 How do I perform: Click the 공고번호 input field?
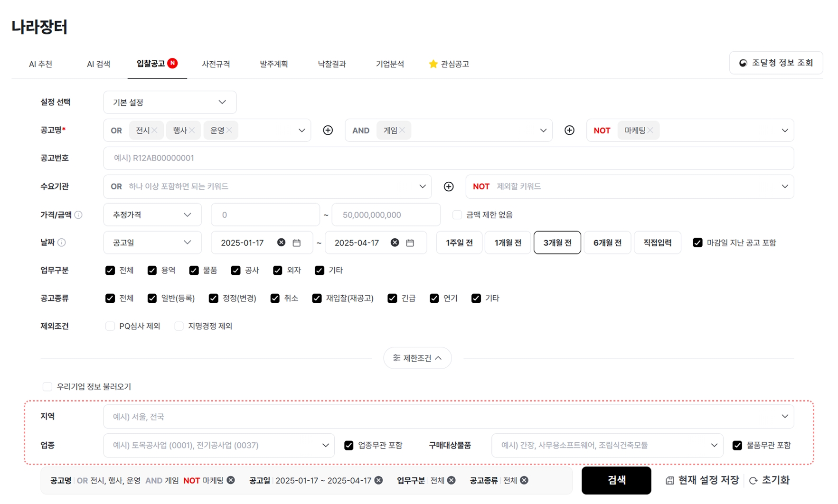point(448,158)
